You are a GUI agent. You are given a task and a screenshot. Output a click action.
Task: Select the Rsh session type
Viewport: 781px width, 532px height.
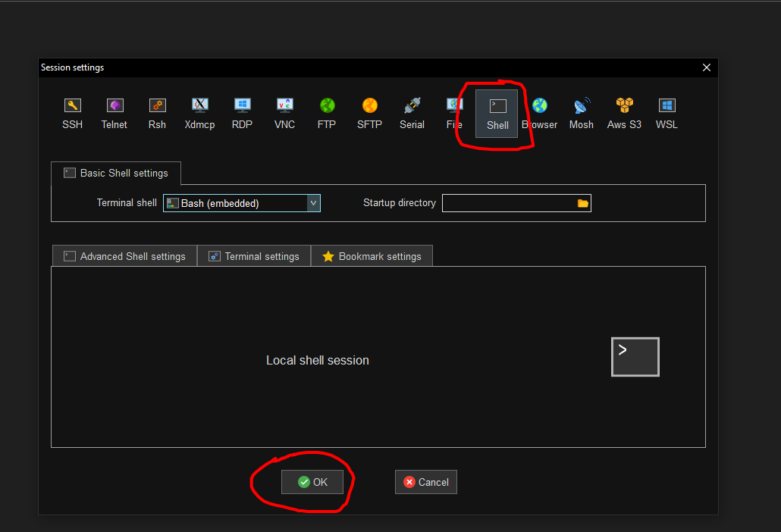pyautogui.click(x=157, y=113)
